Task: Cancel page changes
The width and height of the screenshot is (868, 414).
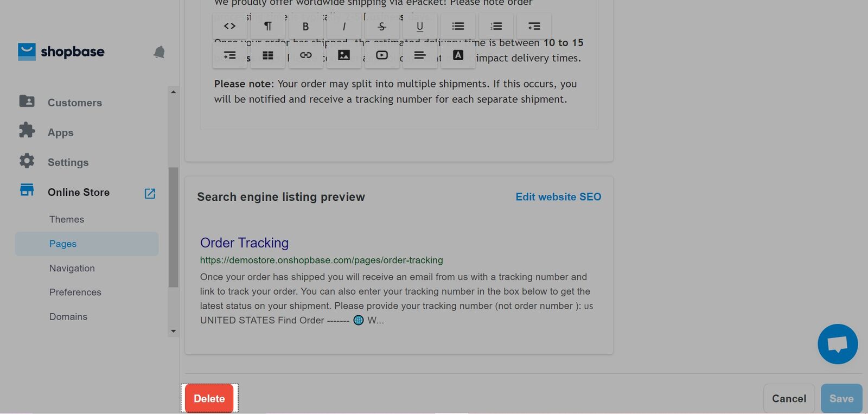Action: pos(789,398)
